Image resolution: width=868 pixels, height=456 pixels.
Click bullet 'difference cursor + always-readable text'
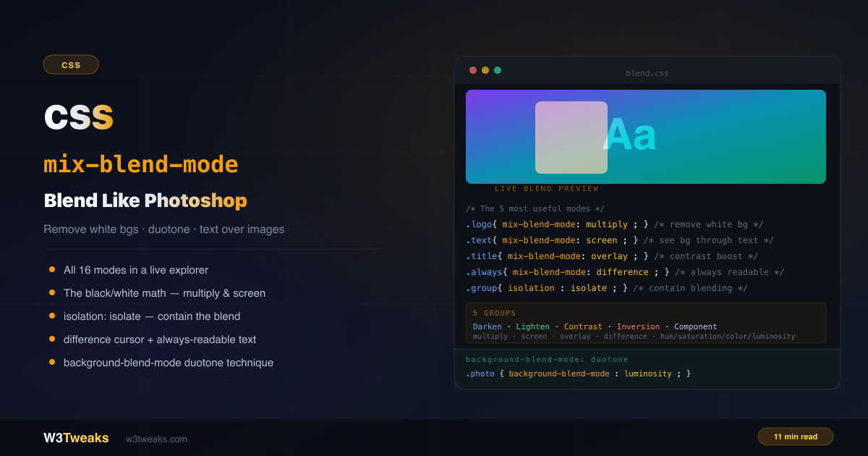click(x=160, y=339)
